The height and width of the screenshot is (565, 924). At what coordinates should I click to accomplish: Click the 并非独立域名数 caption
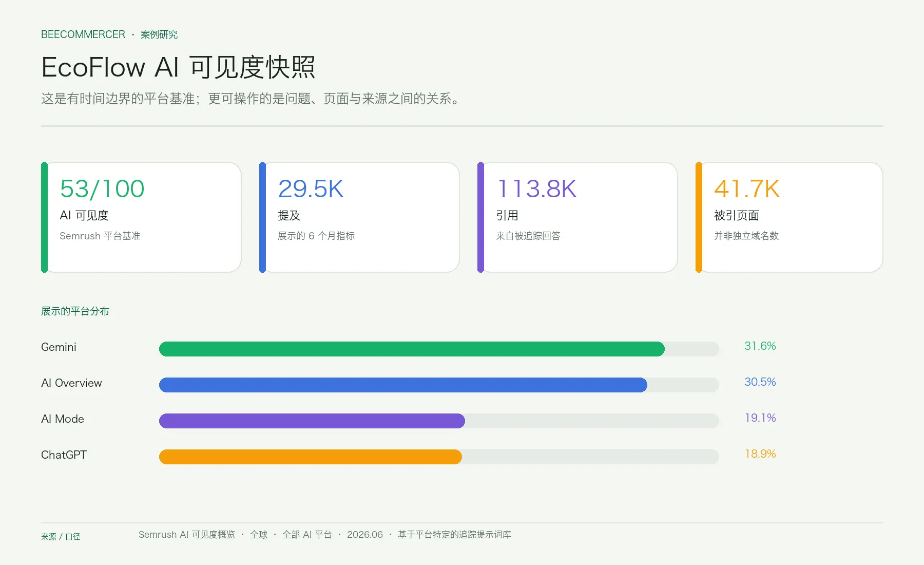tap(746, 236)
